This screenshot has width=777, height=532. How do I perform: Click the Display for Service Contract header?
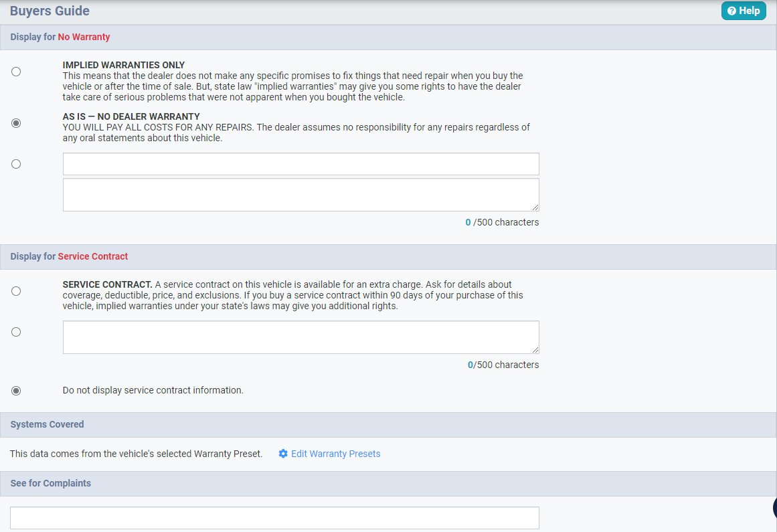tap(69, 257)
